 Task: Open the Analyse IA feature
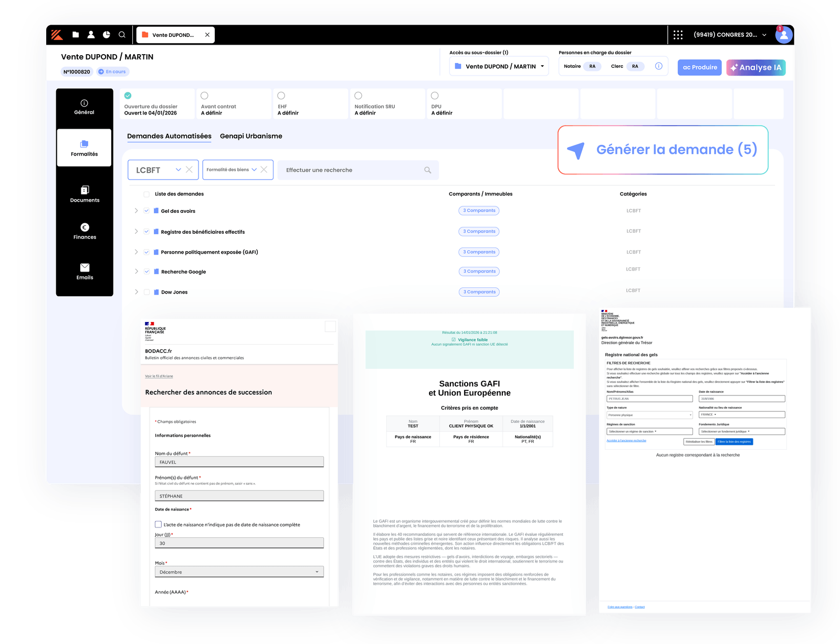pyautogui.click(x=756, y=67)
